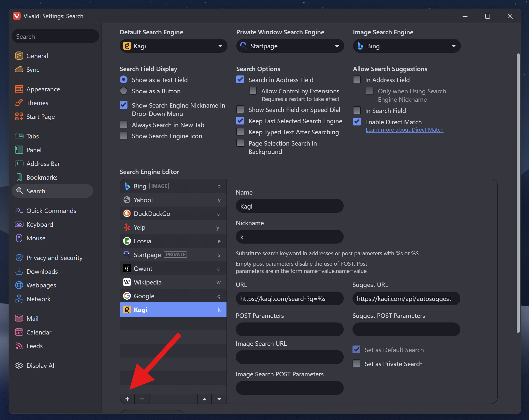Open Image Search Engine dropdown
This screenshot has width=529, height=420.
[407, 46]
